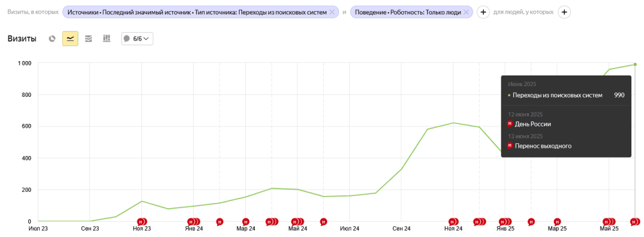644x237 pixels.
Task: Click the 'Июл 23' x-axis label
Action: click(38, 228)
